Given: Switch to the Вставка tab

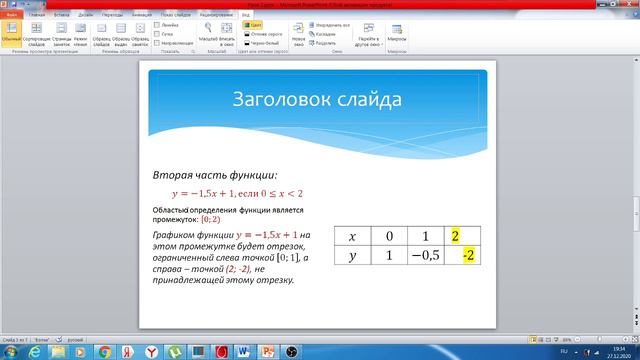Looking at the screenshot, I should tap(62, 15).
